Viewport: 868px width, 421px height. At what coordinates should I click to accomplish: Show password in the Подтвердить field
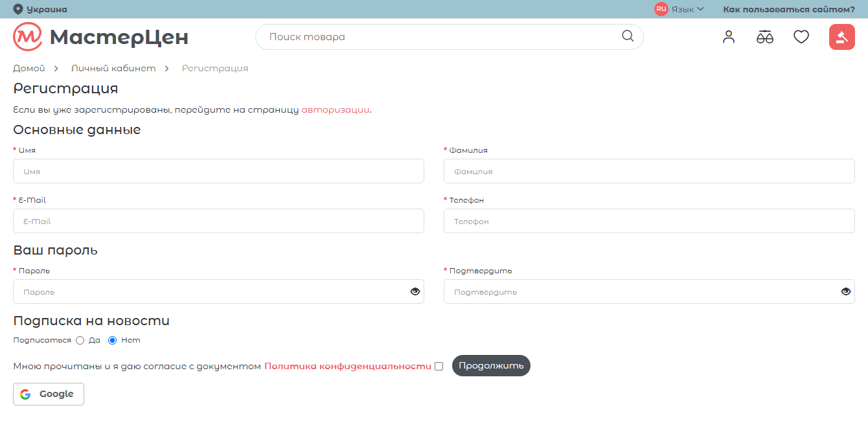click(845, 291)
